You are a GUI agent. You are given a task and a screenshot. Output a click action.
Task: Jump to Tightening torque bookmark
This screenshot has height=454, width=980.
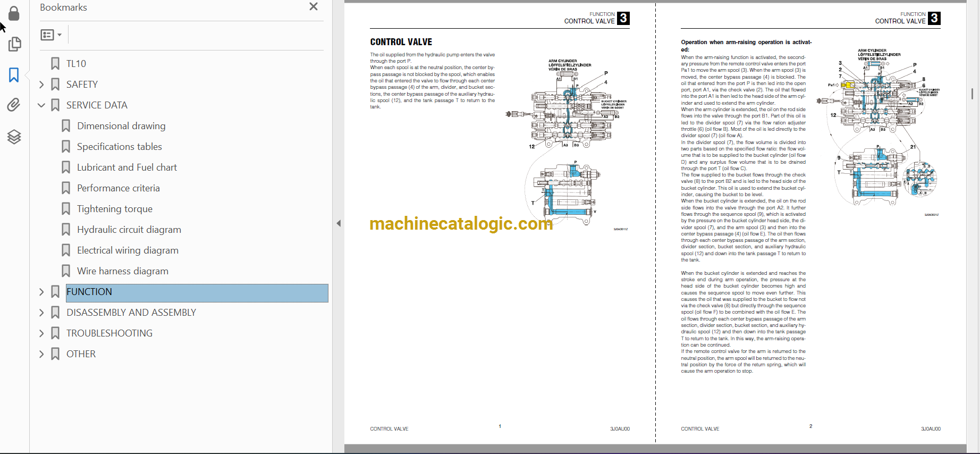point(115,209)
